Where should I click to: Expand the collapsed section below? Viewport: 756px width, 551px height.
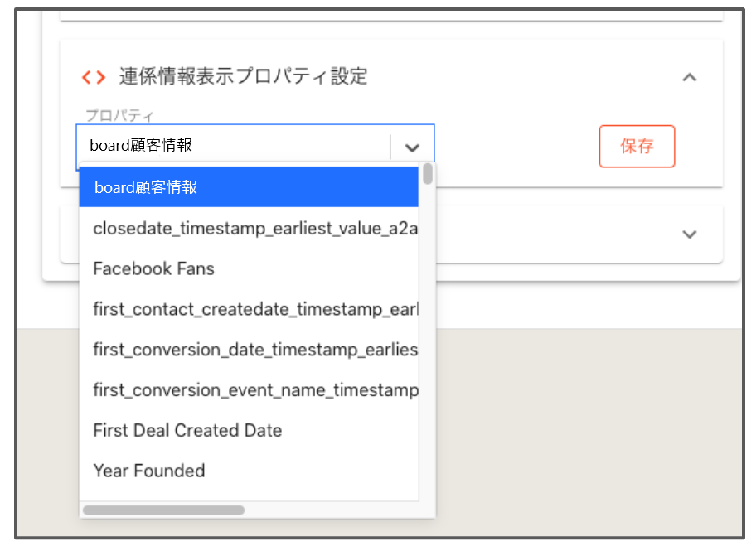click(x=690, y=234)
